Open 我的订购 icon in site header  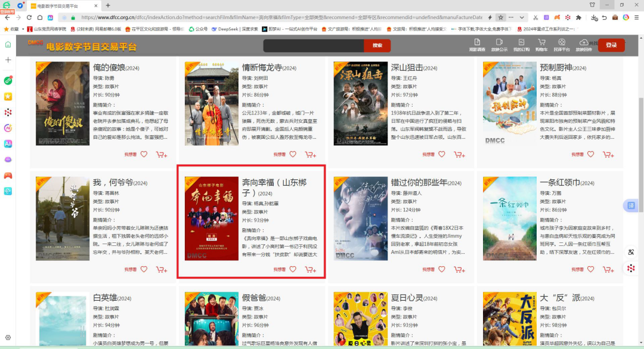tap(521, 45)
